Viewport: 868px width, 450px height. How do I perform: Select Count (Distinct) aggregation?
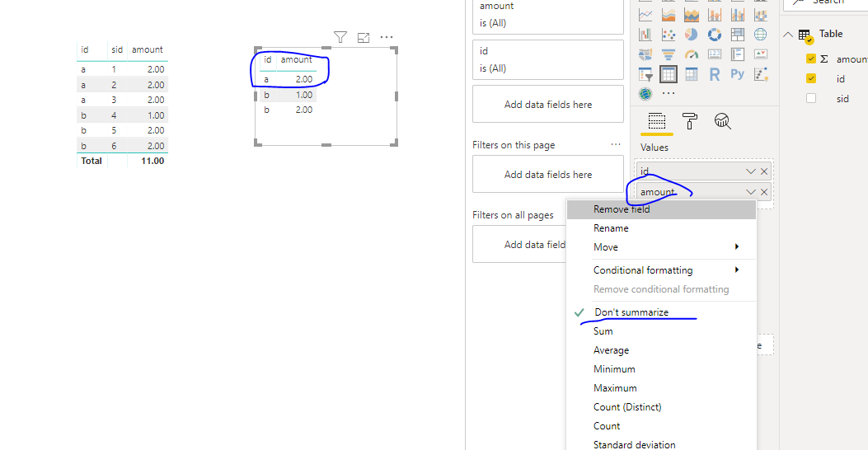click(662, 407)
